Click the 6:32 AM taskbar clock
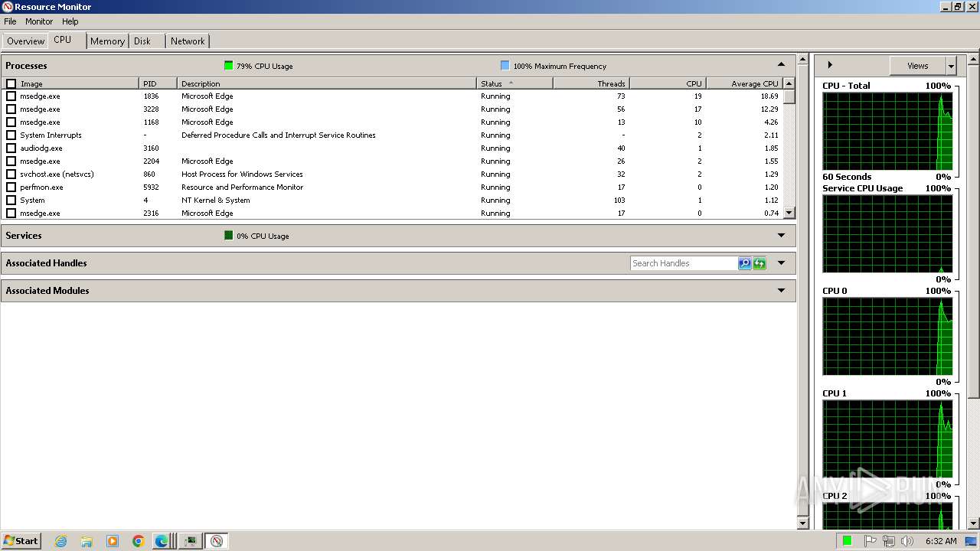The width and height of the screenshot is (980, 551). [940, 541]
